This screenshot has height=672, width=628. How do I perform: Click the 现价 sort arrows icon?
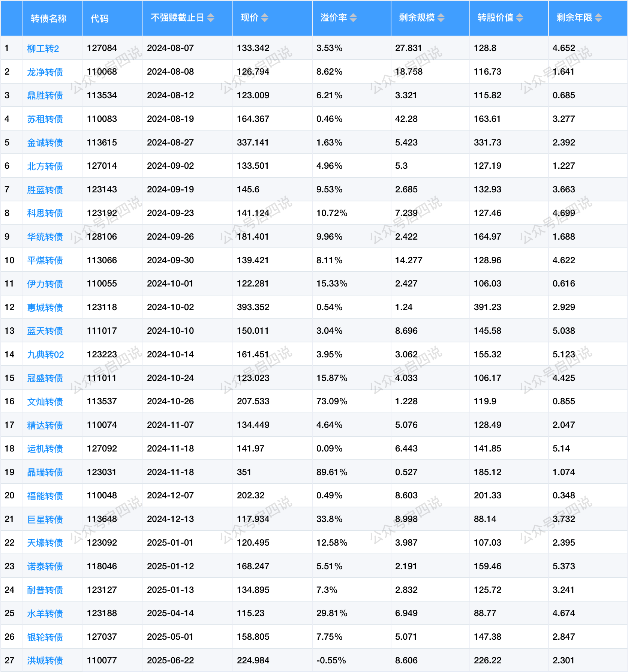(265, 18)
